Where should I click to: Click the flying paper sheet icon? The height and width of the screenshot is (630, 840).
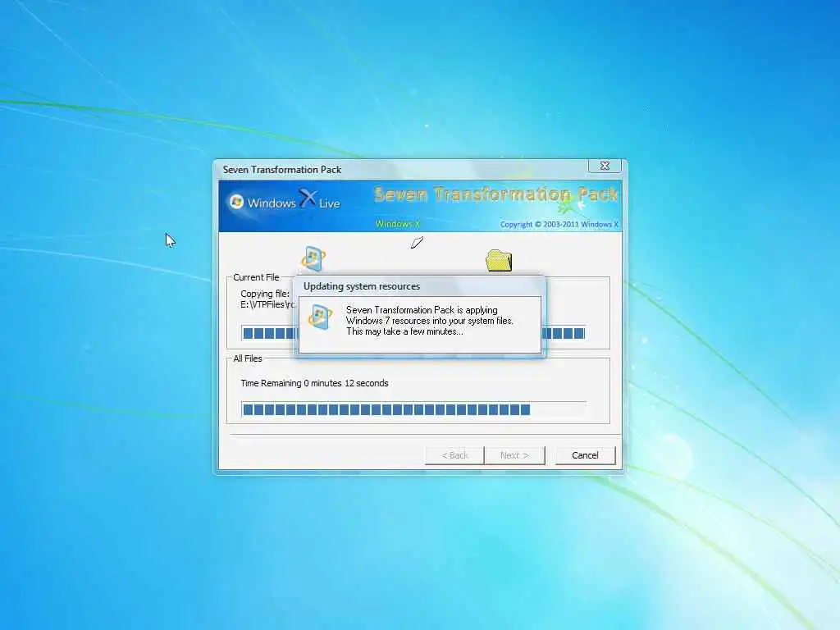pyautogui.click(x=417, y=243)
